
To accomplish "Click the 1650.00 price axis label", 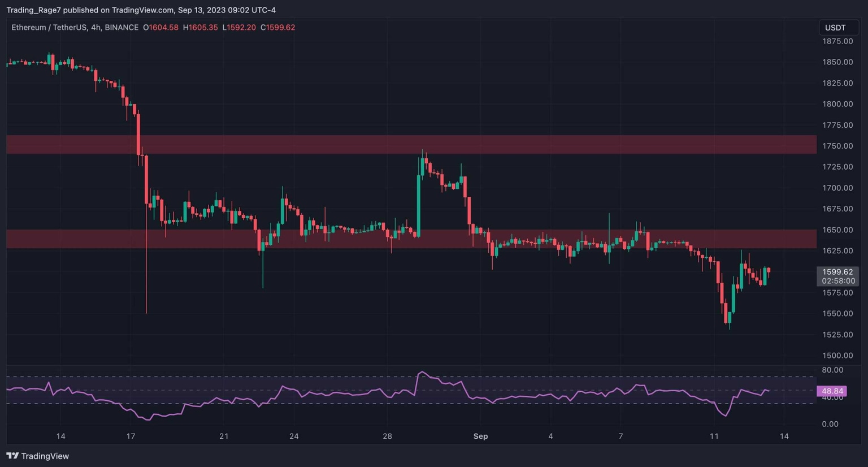I will [x=837, y=230].
